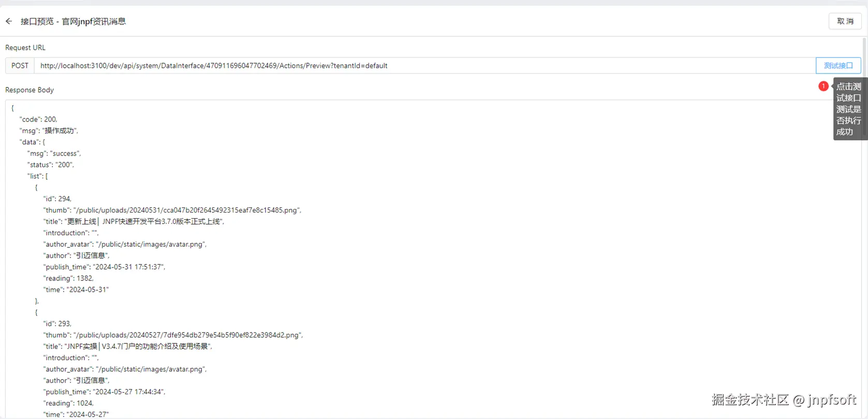Click the "time": "2024-05-31" line
This screenshot has height=419, width=868.
tap(76, 290)
